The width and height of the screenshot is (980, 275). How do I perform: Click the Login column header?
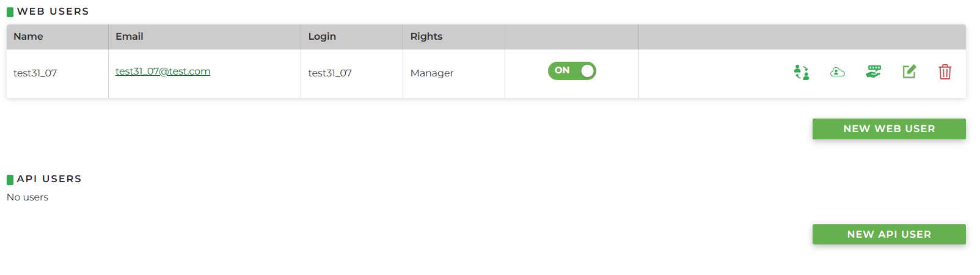coord(322,37)
